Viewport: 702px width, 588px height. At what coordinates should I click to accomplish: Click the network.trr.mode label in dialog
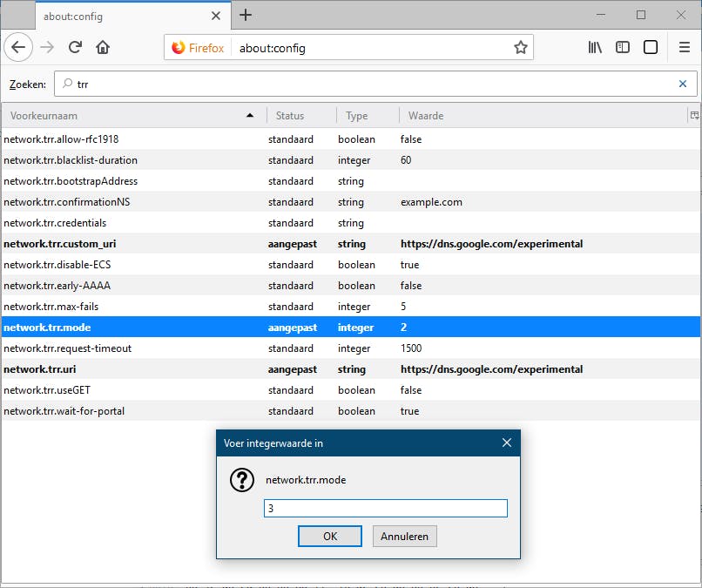(x=306, y=480)
